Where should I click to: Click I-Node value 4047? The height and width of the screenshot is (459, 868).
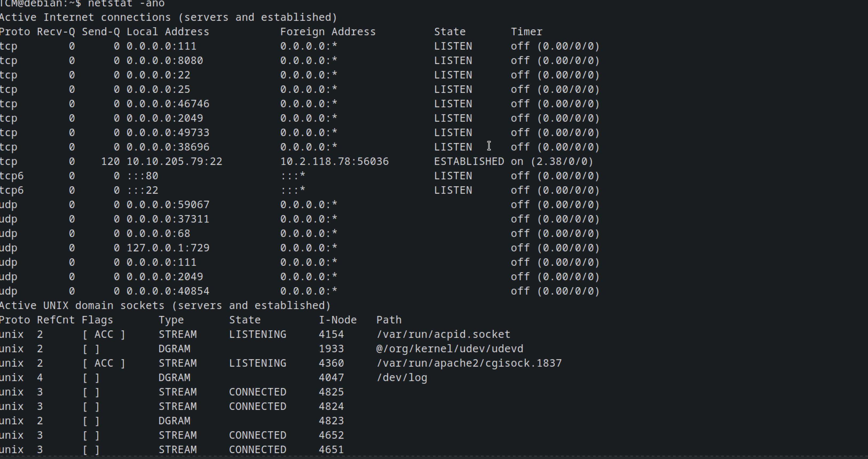[x=331, y=378]
